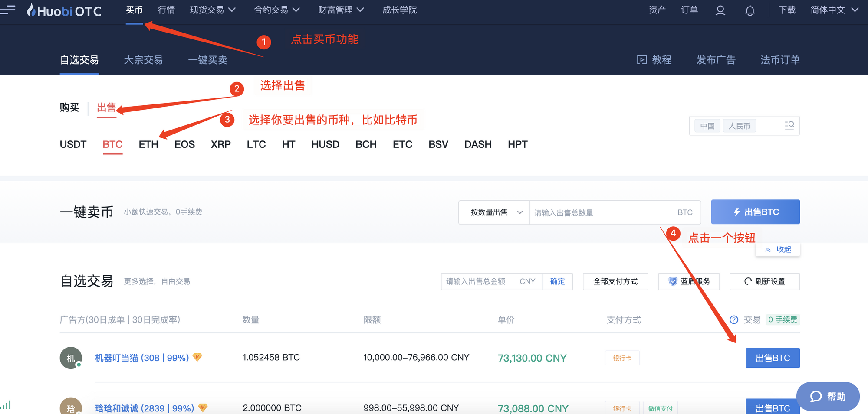Go to the 买币 nav tab
This screenshot has width=868, height=414.
(x=134, y=10)
